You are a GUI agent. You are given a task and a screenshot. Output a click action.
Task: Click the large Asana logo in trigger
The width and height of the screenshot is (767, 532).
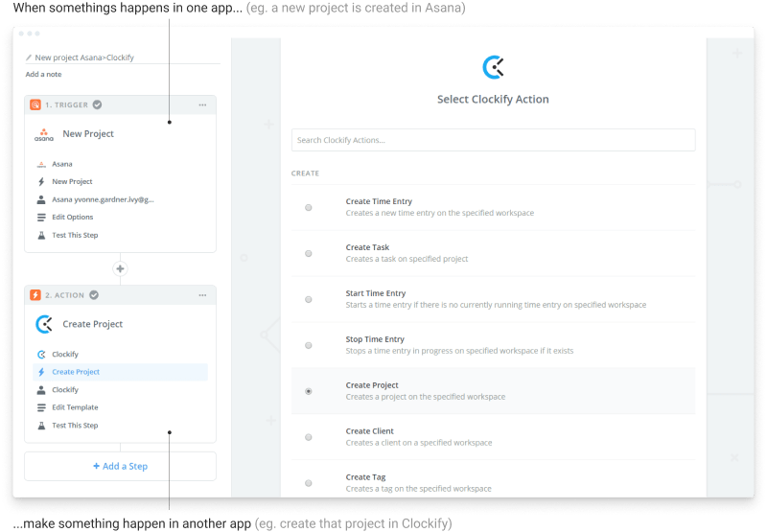[x=44, y=134]
